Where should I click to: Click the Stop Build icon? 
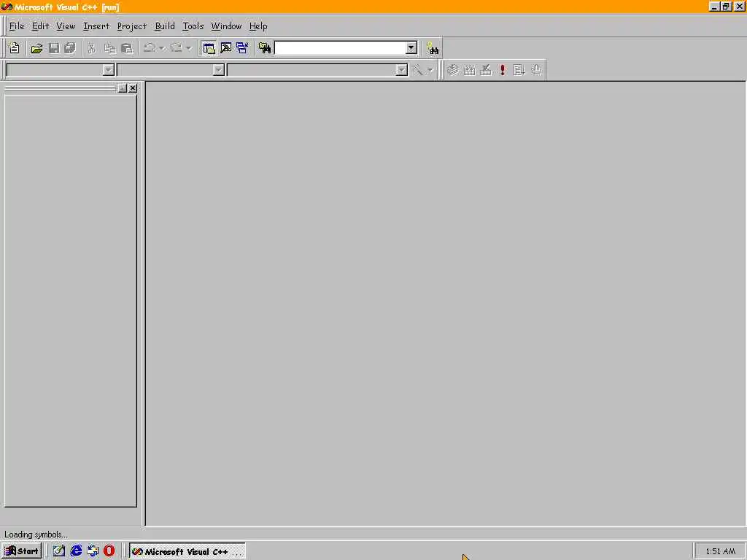[486, 71]
